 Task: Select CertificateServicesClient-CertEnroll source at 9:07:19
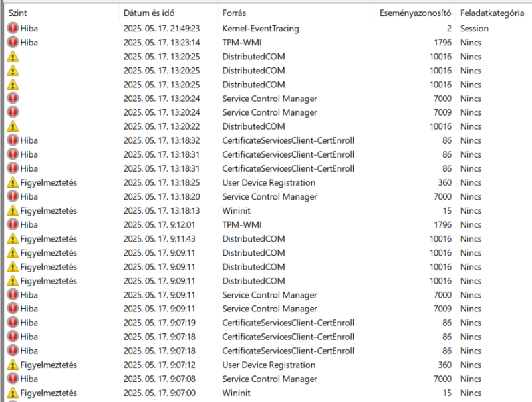pos(289,323)
